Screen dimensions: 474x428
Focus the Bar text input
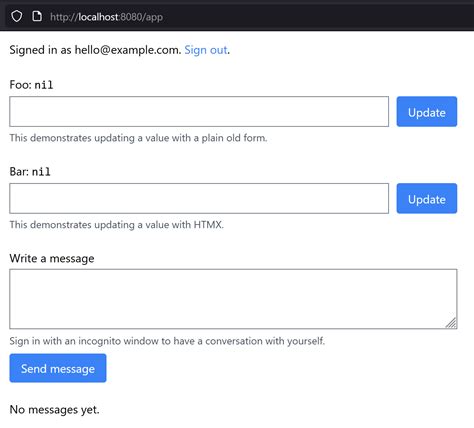point(199,198)
